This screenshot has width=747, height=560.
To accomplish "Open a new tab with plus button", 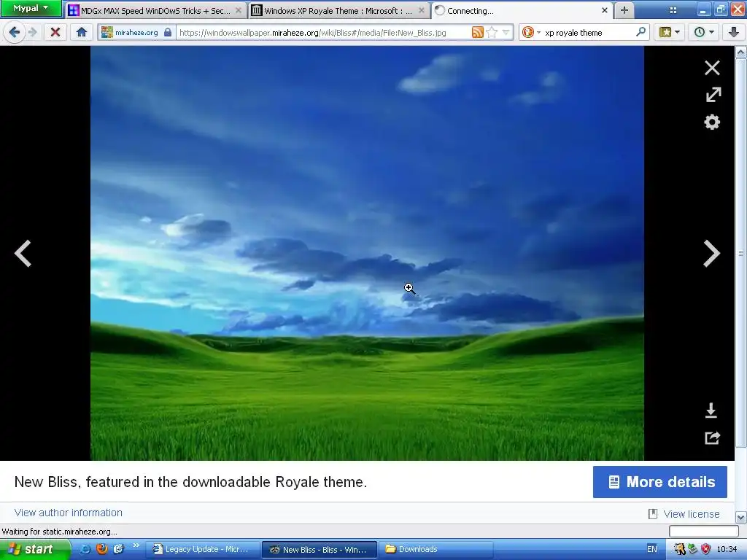I will tap(624, 10).
